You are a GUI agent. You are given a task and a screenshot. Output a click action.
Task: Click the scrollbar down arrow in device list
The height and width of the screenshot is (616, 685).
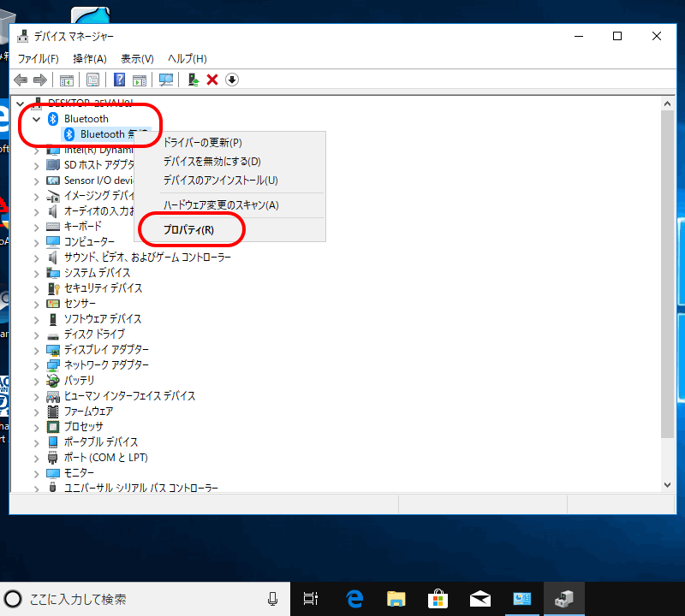click(669, 484)
